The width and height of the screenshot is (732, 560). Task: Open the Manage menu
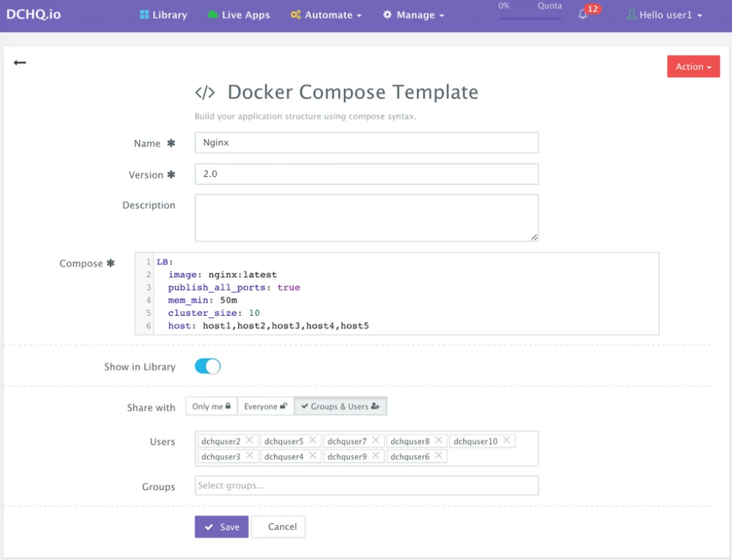[414, 15]
